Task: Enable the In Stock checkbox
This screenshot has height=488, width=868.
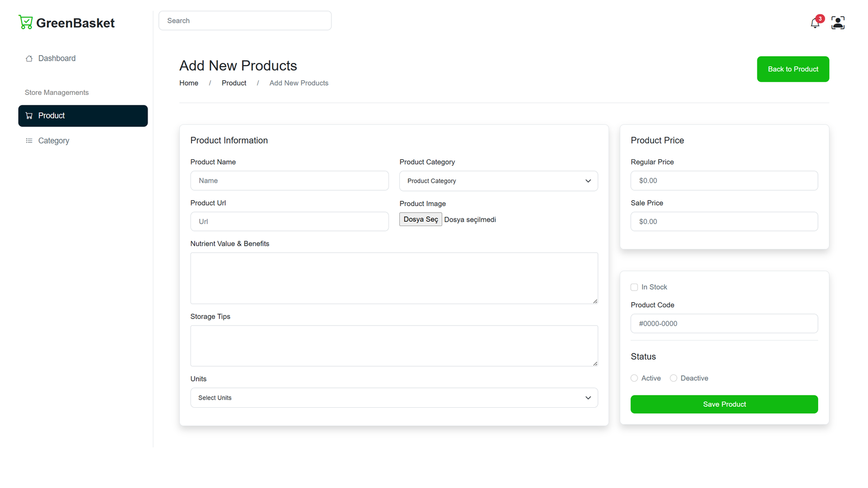Action: coord(634,287)
